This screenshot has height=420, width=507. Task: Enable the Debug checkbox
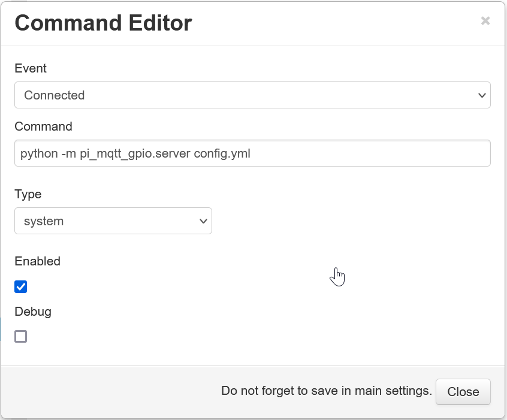tap(21, 336)
